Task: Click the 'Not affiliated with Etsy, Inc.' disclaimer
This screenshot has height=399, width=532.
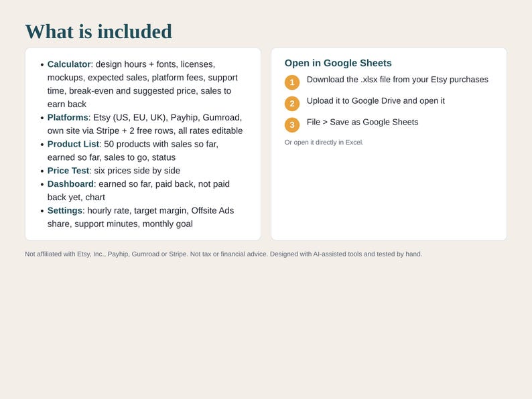Action: point(223,254)
